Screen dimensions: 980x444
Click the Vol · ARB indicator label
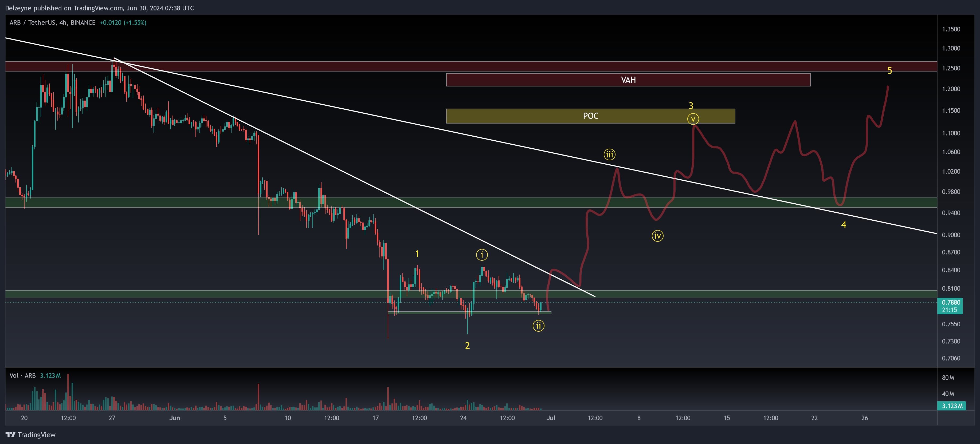[x=22, y=376]
